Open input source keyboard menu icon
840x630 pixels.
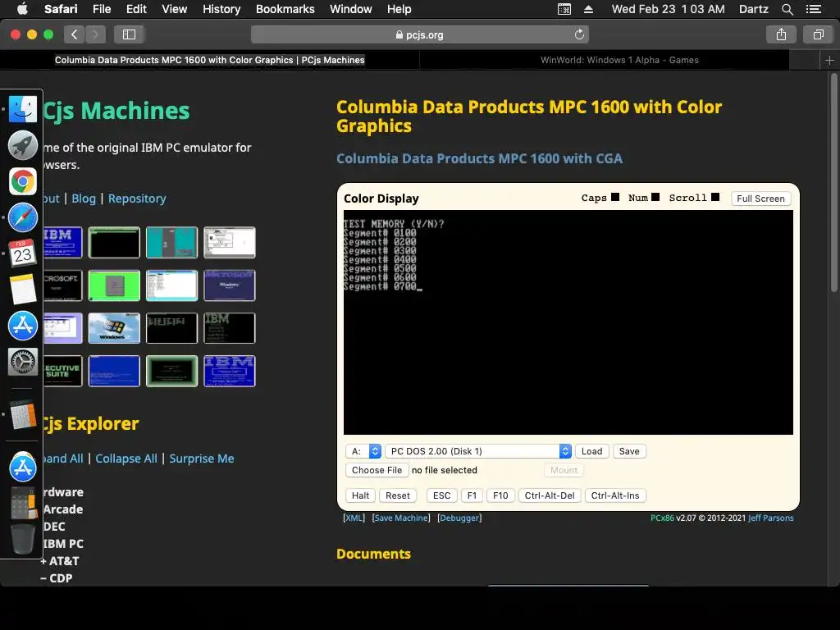[564, 9]
